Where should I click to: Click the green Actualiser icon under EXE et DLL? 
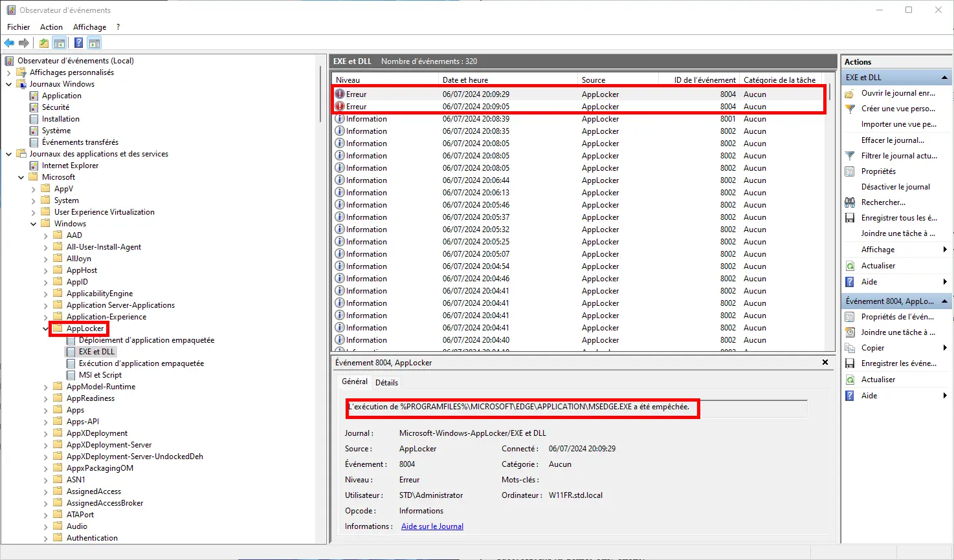coord(850,266)
